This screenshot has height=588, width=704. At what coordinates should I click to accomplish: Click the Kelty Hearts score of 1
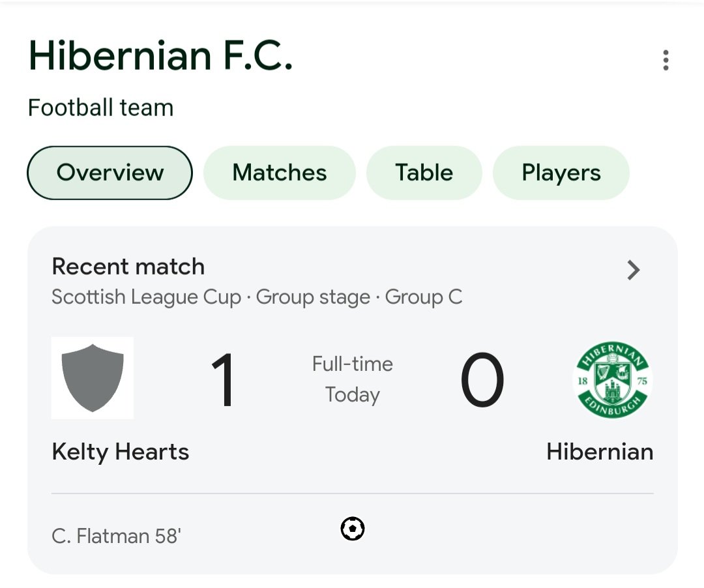[223, 380]
